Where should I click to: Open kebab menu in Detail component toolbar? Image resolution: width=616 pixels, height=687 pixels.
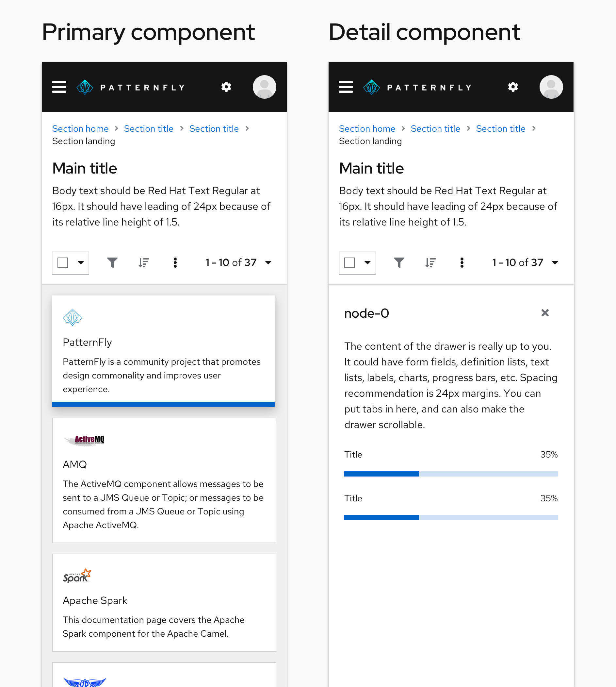pos(462,262)
